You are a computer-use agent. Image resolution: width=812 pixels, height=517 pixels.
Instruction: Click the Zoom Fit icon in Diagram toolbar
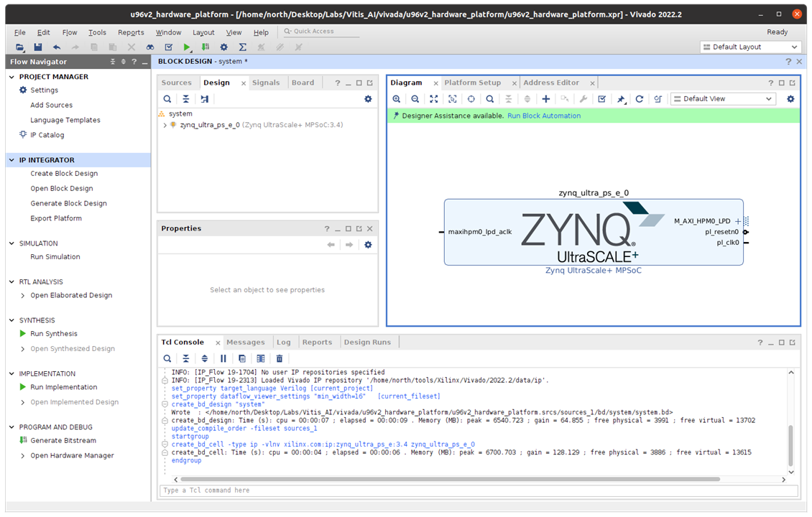click(x=434, y=99)
